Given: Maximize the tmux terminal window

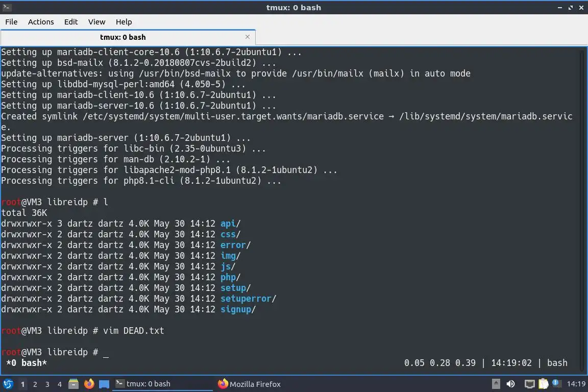Looking at the screenshot, I should (570, 8).
